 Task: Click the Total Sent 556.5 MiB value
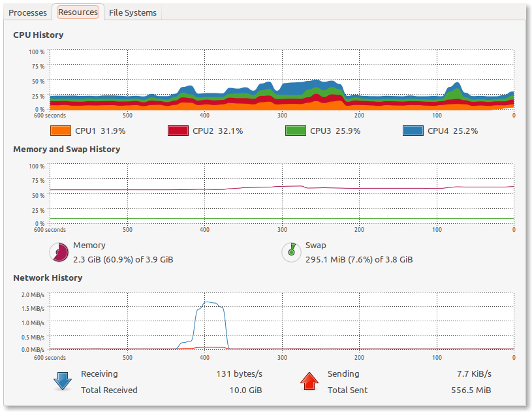pos(471,390)
